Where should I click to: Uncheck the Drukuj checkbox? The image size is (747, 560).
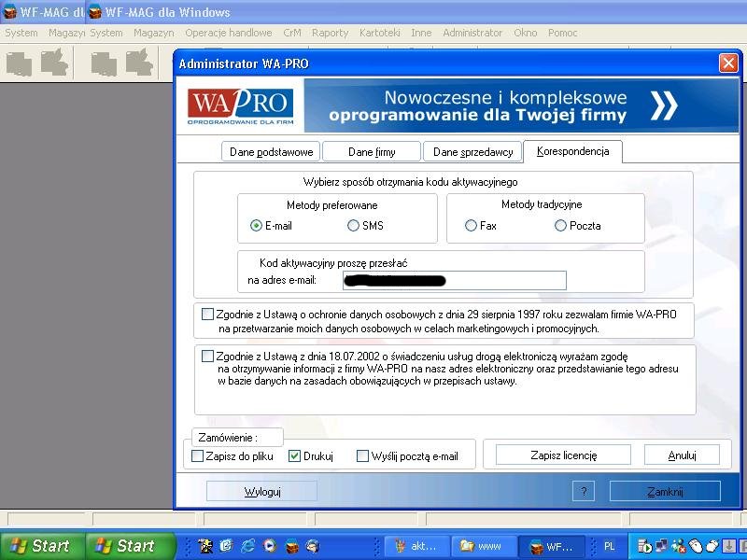(294, 456)
